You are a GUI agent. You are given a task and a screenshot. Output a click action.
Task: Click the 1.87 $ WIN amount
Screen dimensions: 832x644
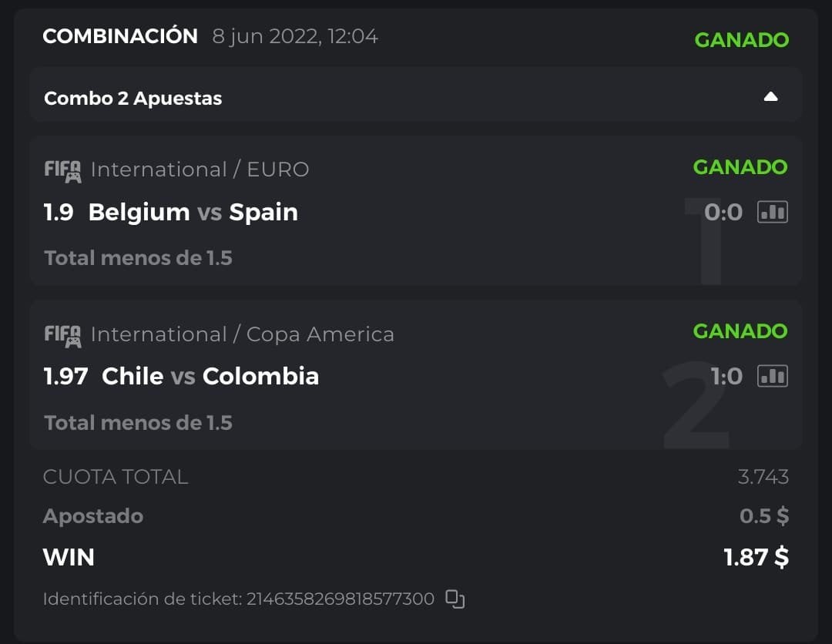[x=756, y=557]
